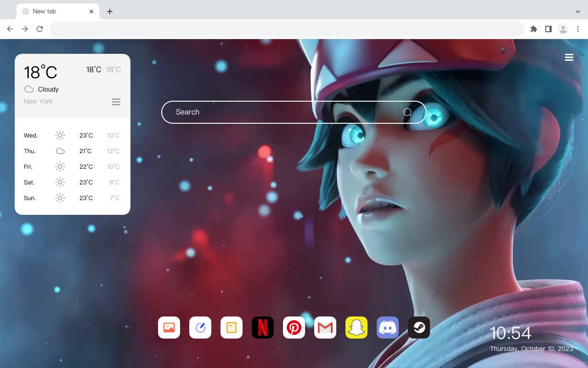Click the Search input field

[x=294, y=112]
